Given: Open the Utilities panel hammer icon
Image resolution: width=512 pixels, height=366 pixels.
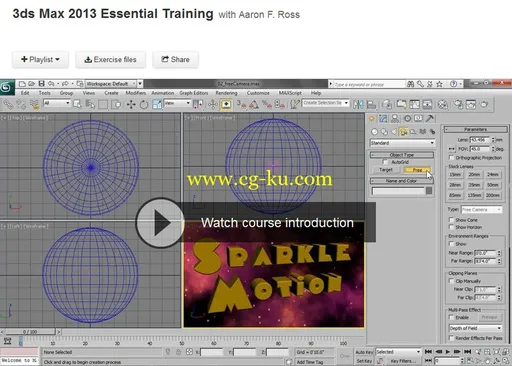Looking at the screenshot, I should coord(430,119).
